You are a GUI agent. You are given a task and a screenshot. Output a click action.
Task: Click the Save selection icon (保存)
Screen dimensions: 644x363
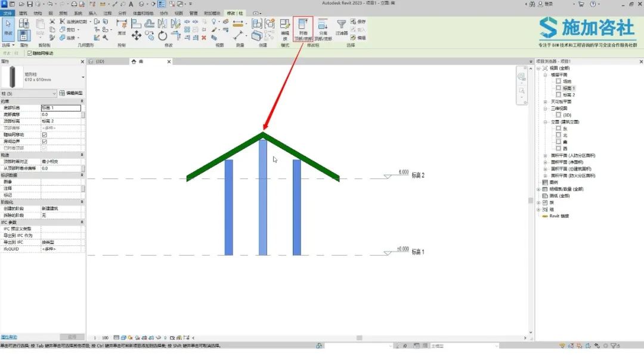tap(358, 21)
